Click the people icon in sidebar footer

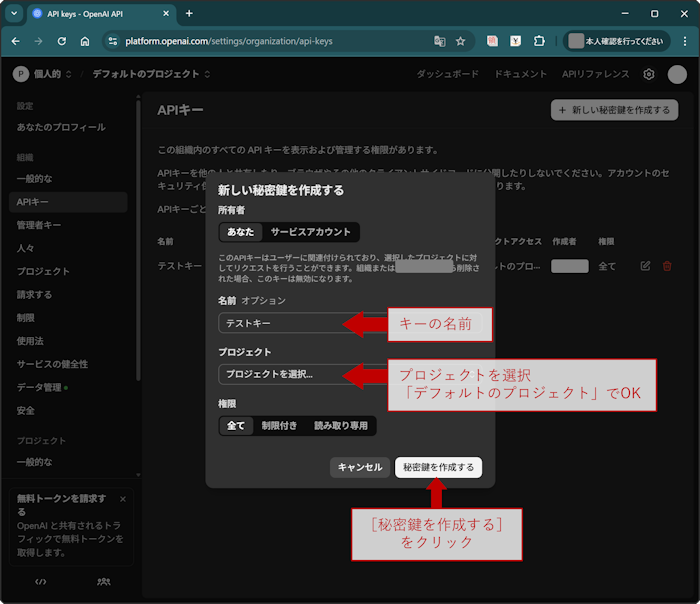[104, 581]
